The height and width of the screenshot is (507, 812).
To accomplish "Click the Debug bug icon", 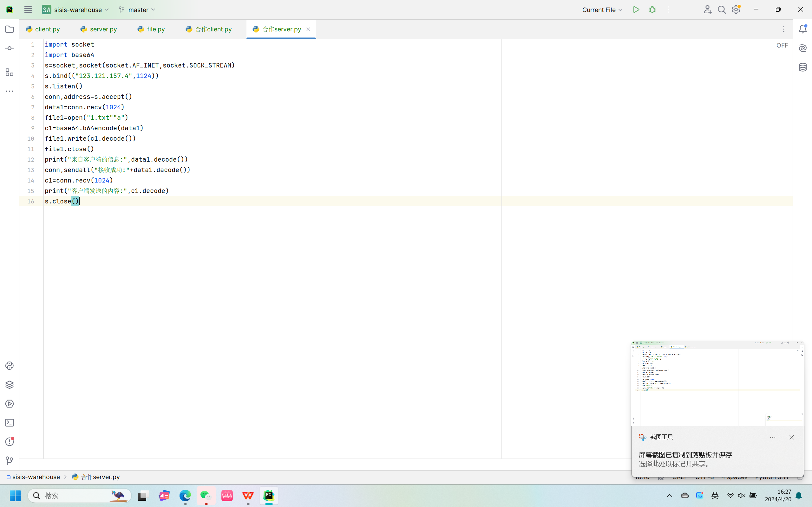I will [652, 10].
